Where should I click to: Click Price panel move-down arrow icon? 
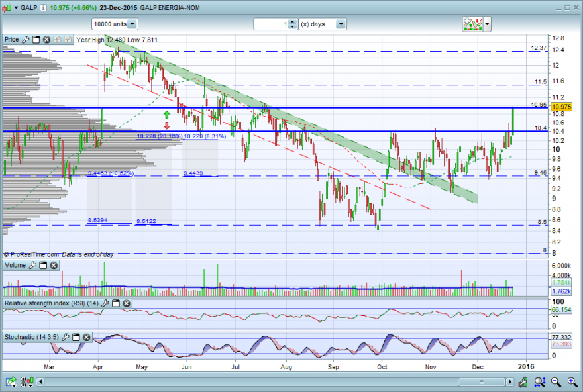click(x=57, y=39)
